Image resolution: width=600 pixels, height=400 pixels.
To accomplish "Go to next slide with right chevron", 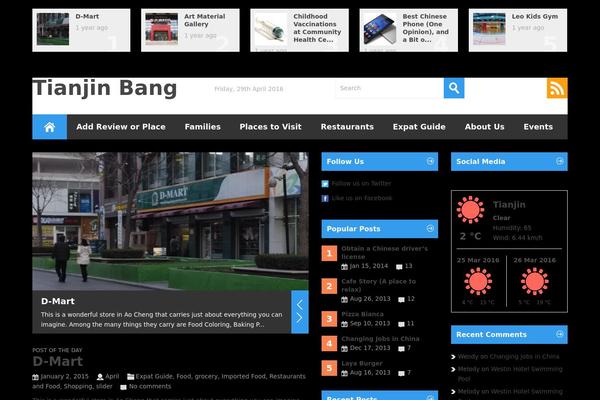I will pos(300,318).
